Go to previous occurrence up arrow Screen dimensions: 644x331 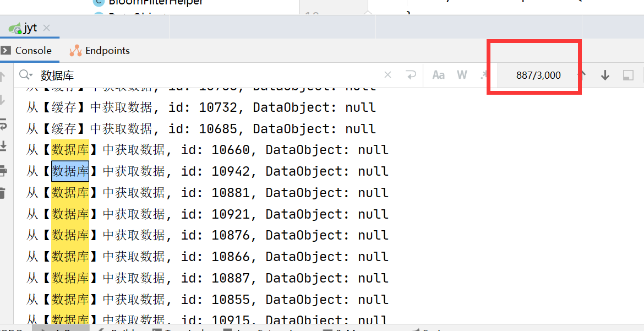click(582, 75)
